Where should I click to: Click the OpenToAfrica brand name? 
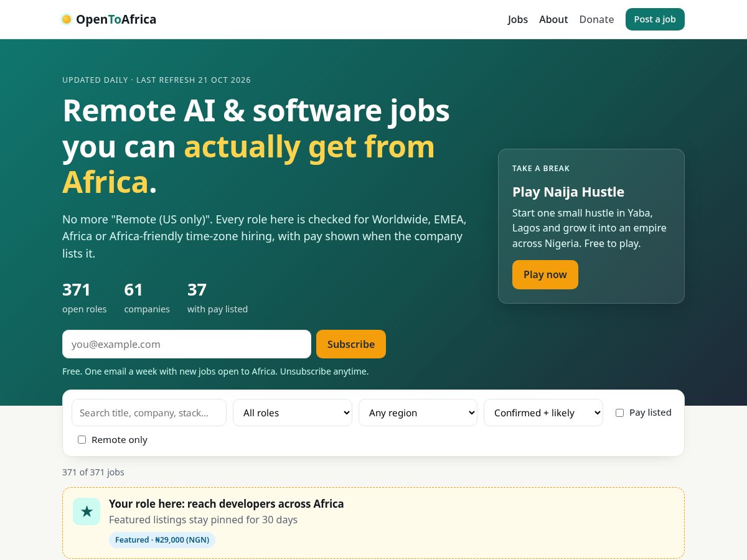(116, 19)
